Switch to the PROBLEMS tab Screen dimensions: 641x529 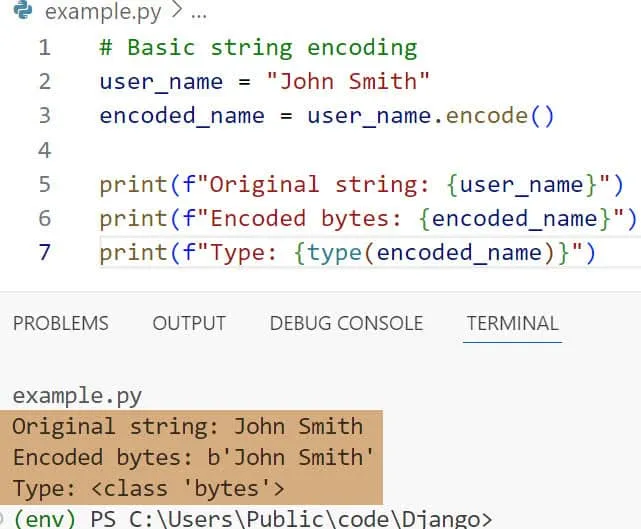60,323
